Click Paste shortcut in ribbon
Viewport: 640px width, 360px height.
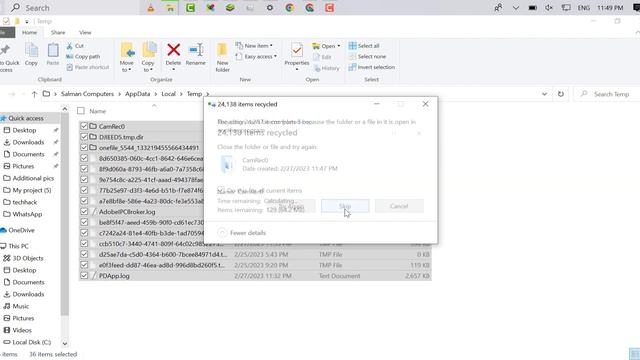88,67
